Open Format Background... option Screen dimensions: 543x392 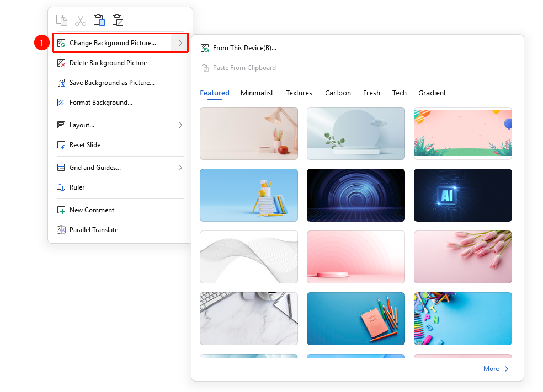[x=101, y=103]
